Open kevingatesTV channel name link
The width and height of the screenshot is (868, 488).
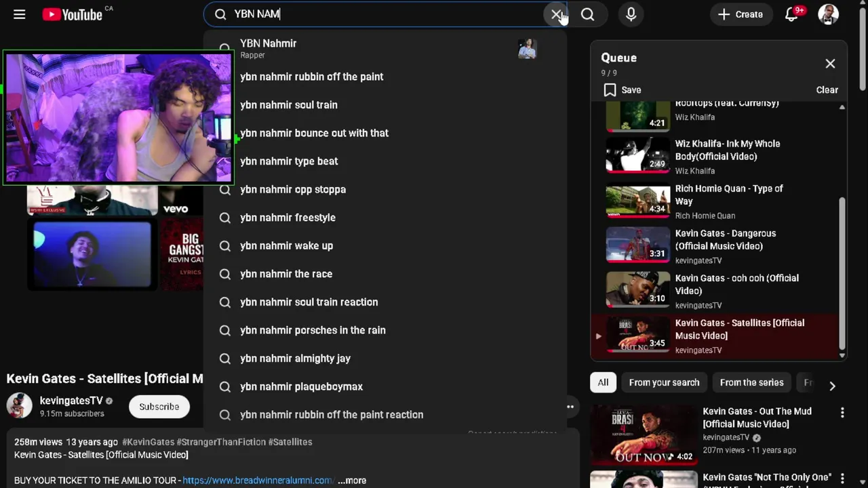point(71,401)
